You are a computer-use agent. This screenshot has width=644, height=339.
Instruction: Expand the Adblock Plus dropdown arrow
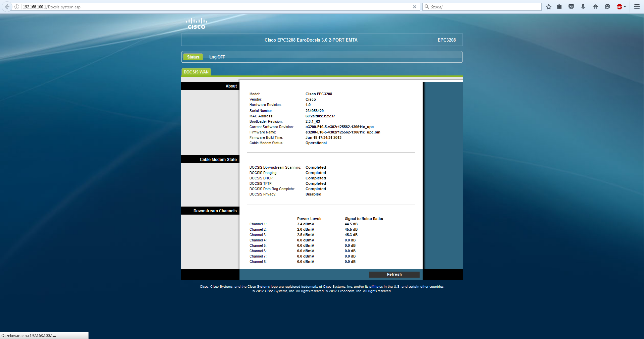pyautogui.click(x=625, y=7)
